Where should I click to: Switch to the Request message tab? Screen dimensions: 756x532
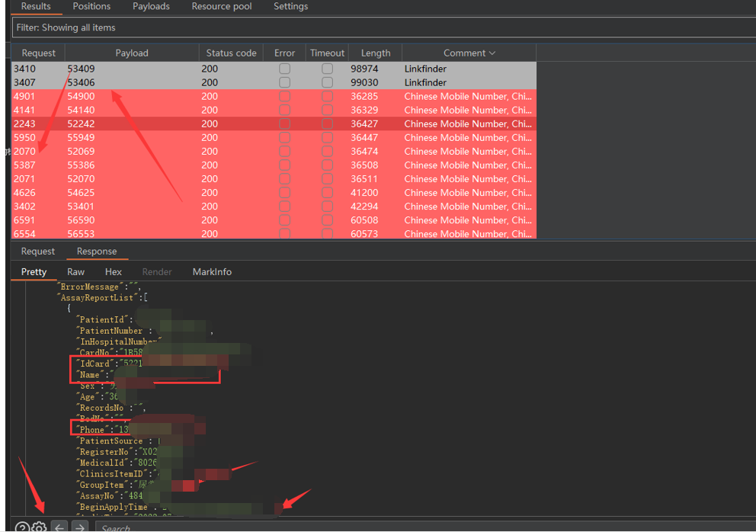(x=38, y=252)
